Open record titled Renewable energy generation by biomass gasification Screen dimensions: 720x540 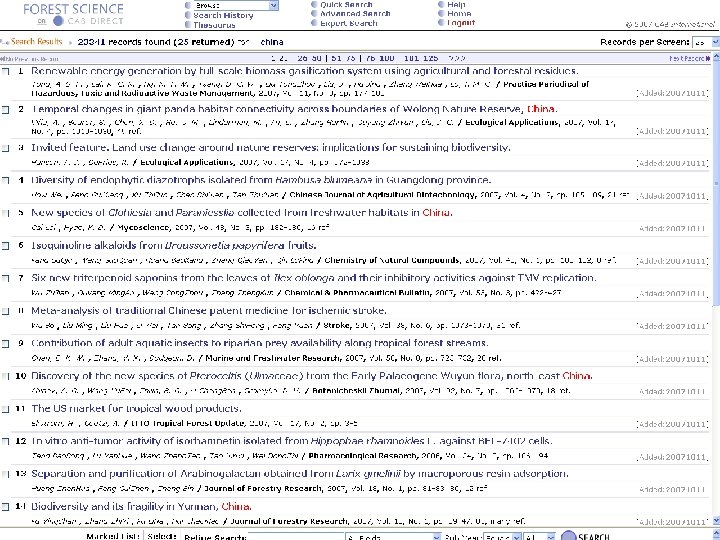(x=304, y=71)
